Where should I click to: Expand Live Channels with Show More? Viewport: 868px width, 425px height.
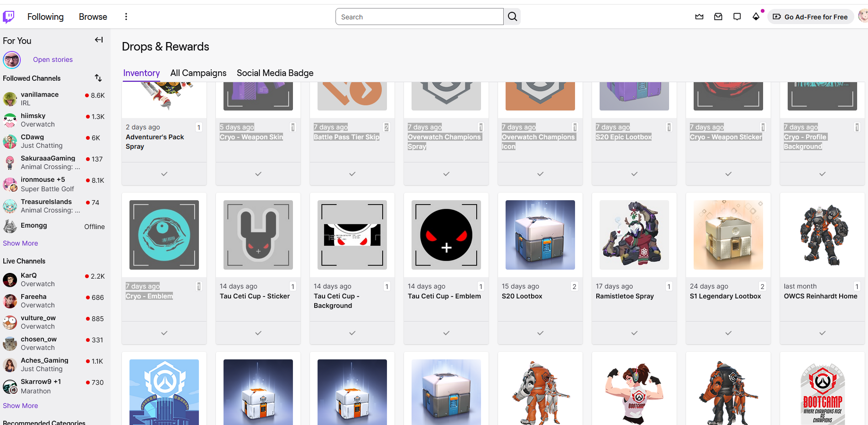(x=20, y=406)
